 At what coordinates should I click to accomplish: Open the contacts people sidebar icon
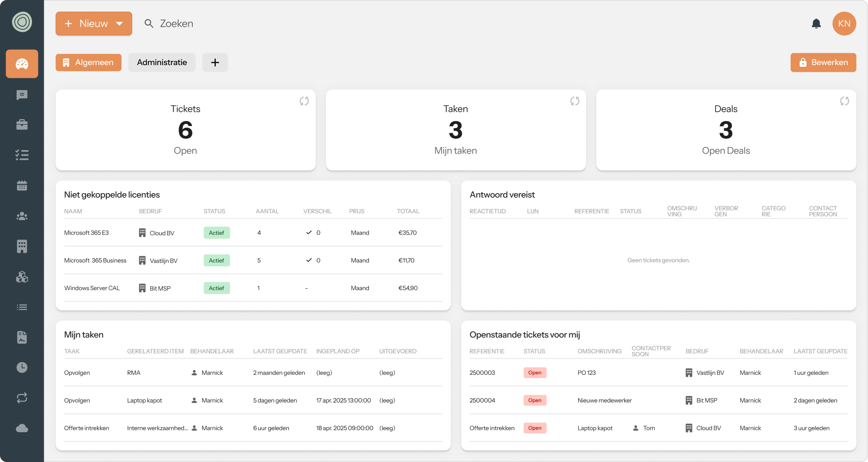[x=22, y=216]
